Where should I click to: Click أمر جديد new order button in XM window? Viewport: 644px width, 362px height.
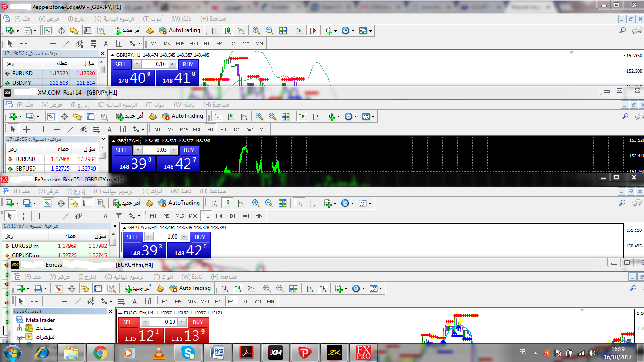[129, 116]
